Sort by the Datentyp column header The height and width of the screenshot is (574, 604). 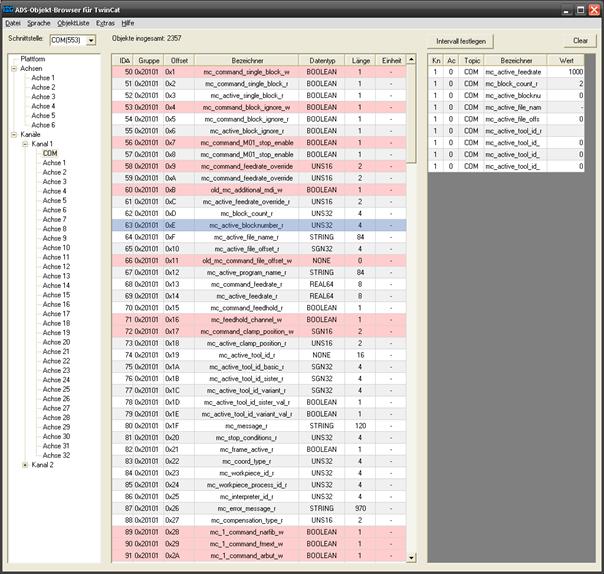click(322, 60)
